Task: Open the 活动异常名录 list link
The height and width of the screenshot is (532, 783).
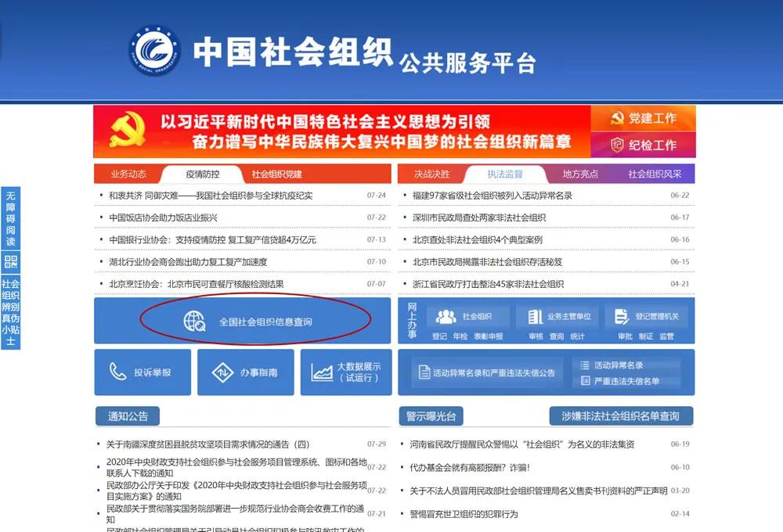Action: 618,365
